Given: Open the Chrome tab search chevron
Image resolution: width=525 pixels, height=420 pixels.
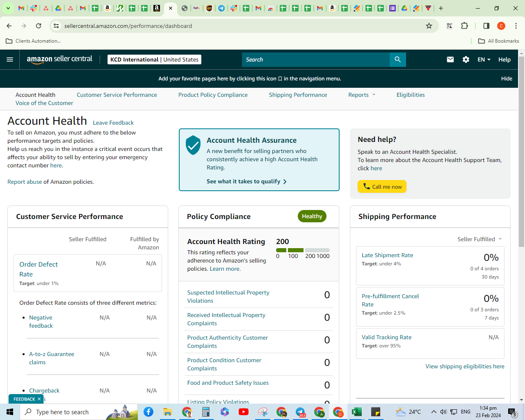Looking at the screenshot, I should [x=8, y=8].
